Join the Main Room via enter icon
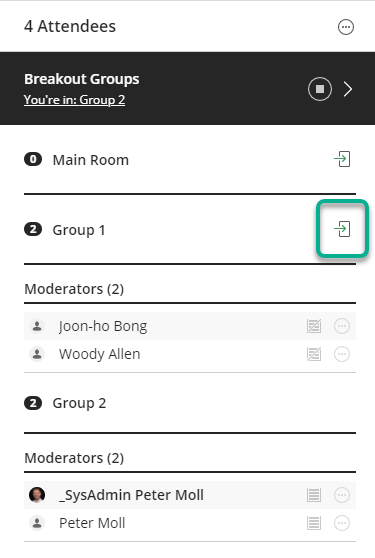This screenshot has width=375, height=558. point(342,159)
